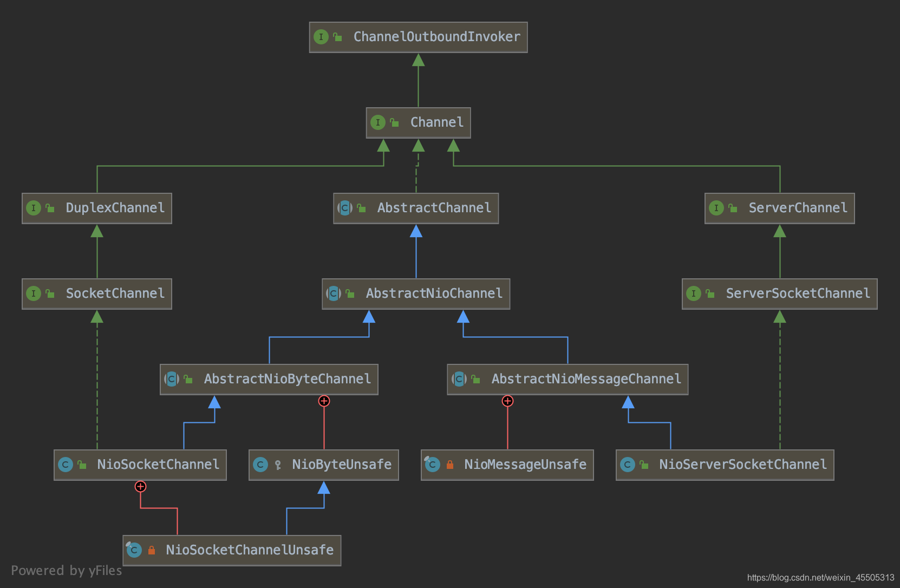Screen dimensions: 900x588
Task: Select the DuplexChannel node label
Action: [115, 208]
